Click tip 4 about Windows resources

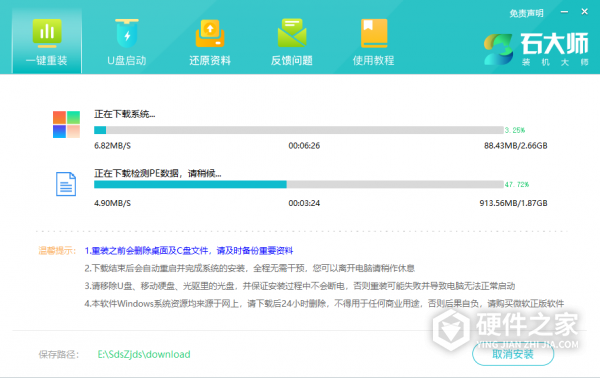coord(324,303)
